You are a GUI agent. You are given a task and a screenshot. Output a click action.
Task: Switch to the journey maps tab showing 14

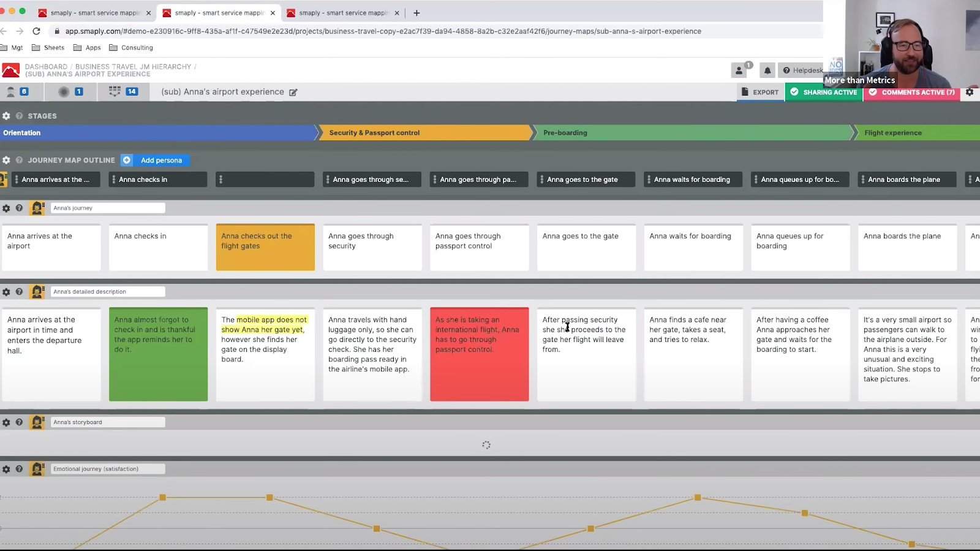pos(123,92)
